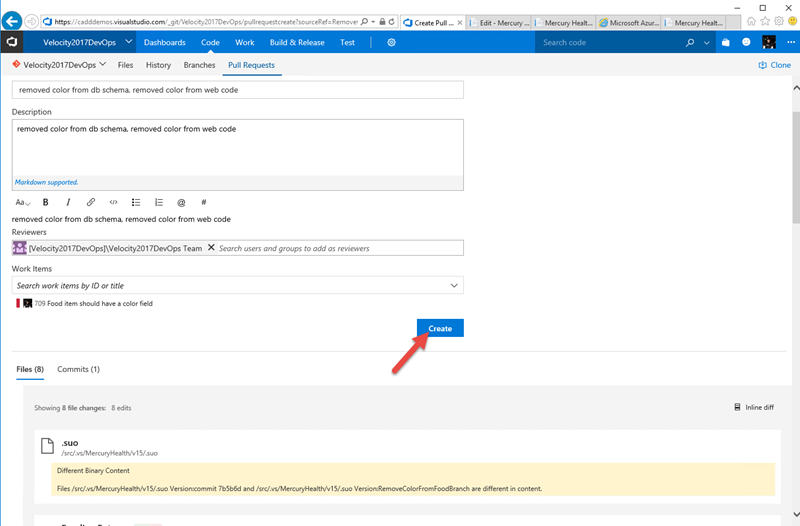This screenshot has height=526, width=800.
Task: Switch to the Microsoft Azur... browser tab
Action: (x=629, y=22)
